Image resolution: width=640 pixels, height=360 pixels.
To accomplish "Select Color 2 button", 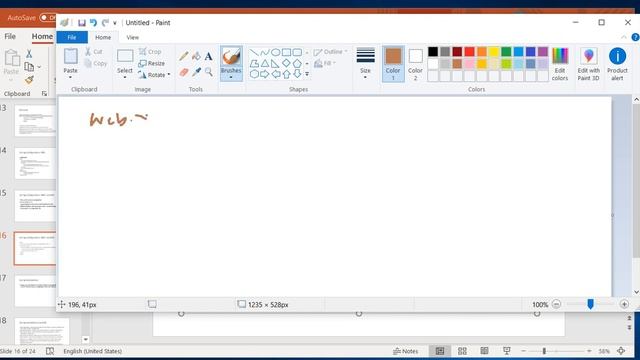I will pos(416,64).
